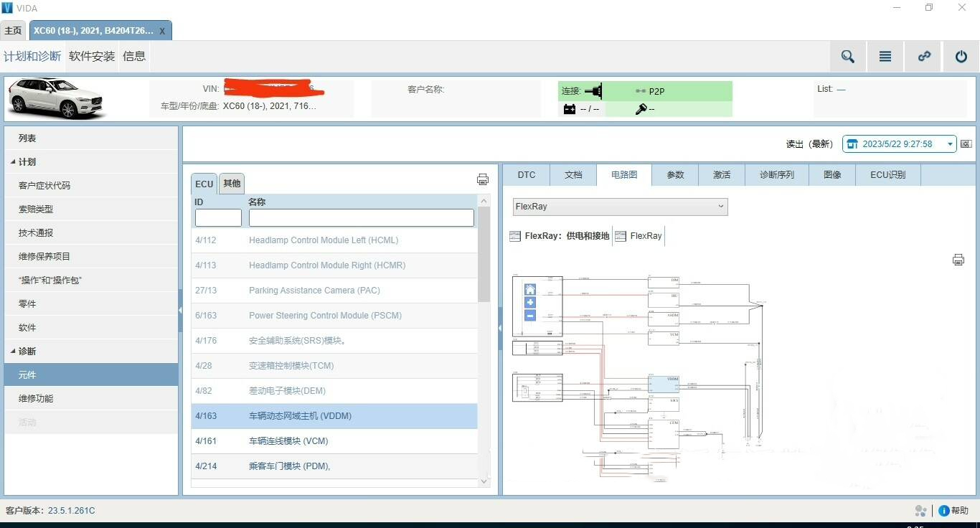Select 变速箱控制模块(TCM) row
The height and width of the screenshot is (528, 980).
(334, 366)
